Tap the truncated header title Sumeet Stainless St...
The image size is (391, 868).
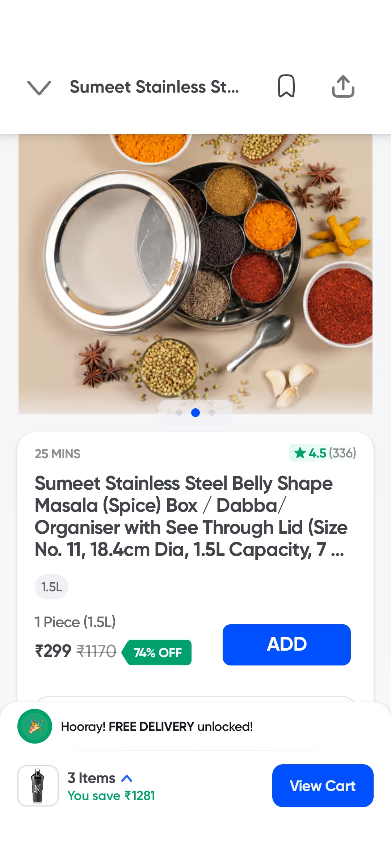pyautogui.click(x=154, y=87)
